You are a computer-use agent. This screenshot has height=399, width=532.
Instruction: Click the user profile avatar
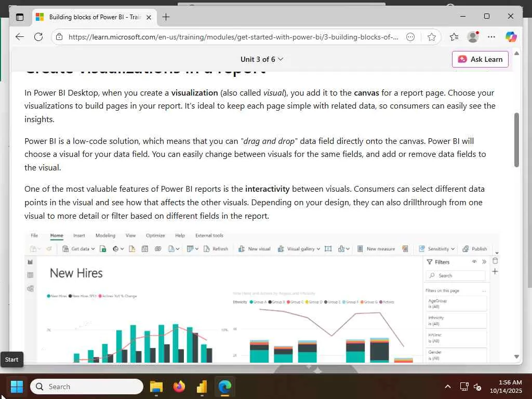pyautogui.click(x=473, y=37)
